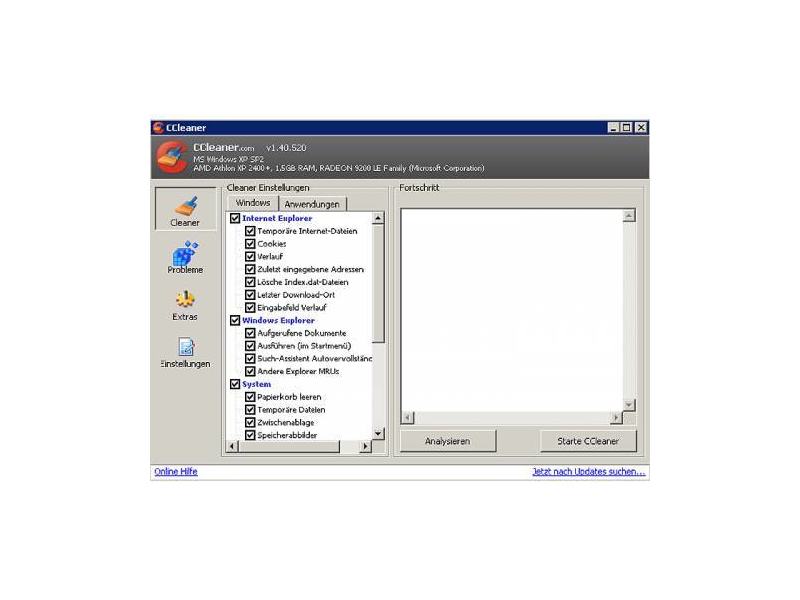Toggle the Verlauf checkbox

pyautogui.click(x=250, y=257)
